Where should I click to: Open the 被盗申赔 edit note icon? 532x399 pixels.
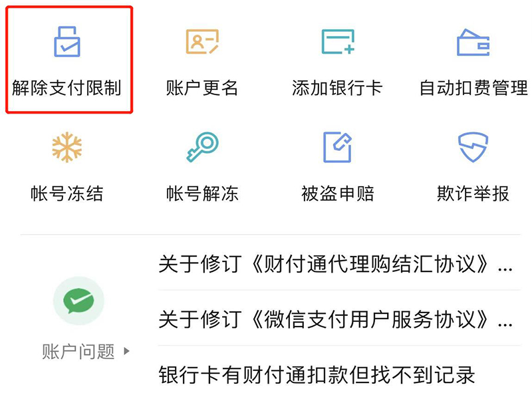[x=337, y=147]
